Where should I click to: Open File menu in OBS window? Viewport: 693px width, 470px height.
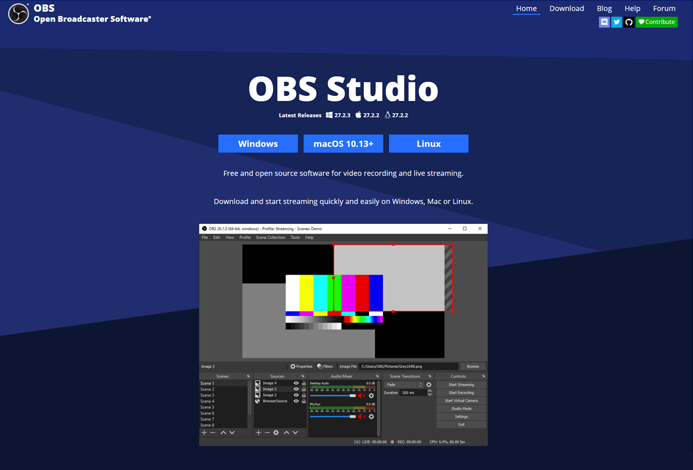(205, 237)
